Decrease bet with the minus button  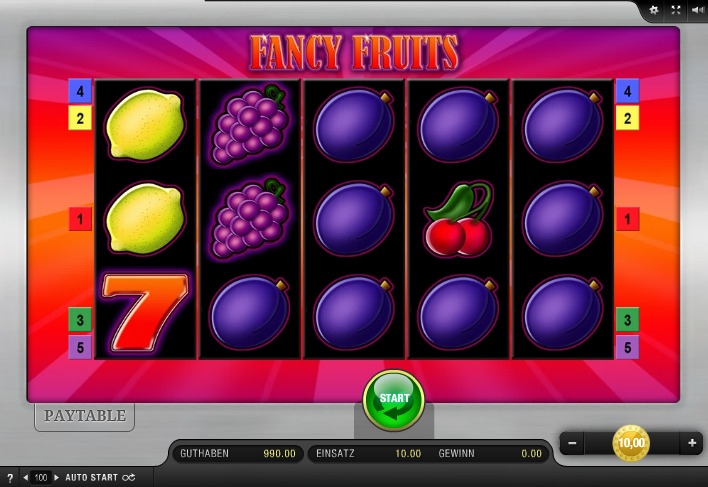click(x=572, y=443)
